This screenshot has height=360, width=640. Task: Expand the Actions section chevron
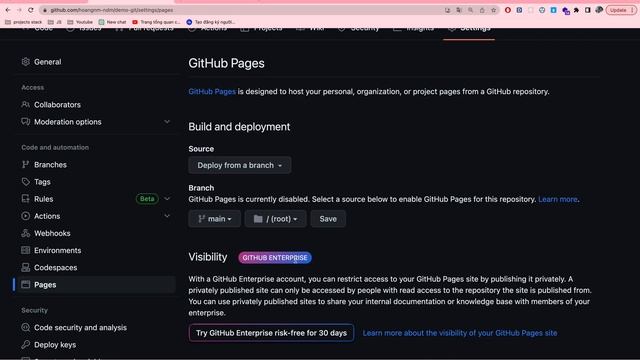click(x=167, y=216)
